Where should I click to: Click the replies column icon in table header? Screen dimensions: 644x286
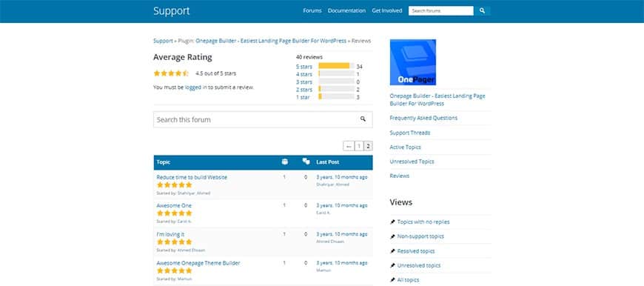tap(306, 162)
